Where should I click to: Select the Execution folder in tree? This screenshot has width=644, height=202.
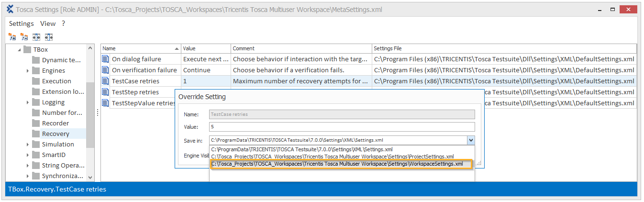tap(56, 81)
